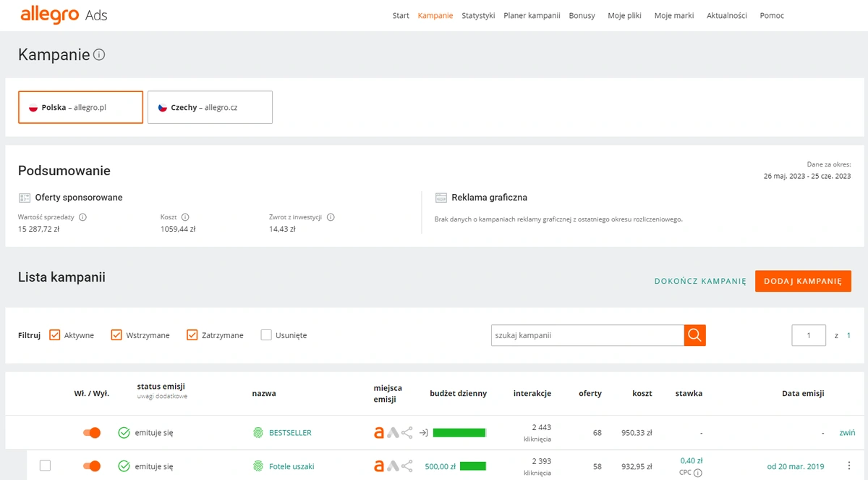This screenshot has height=480, width=868.
Task: Select the Czechy allegro.cz marketplace
Action: pyautogui.click(x=210, y=107)
